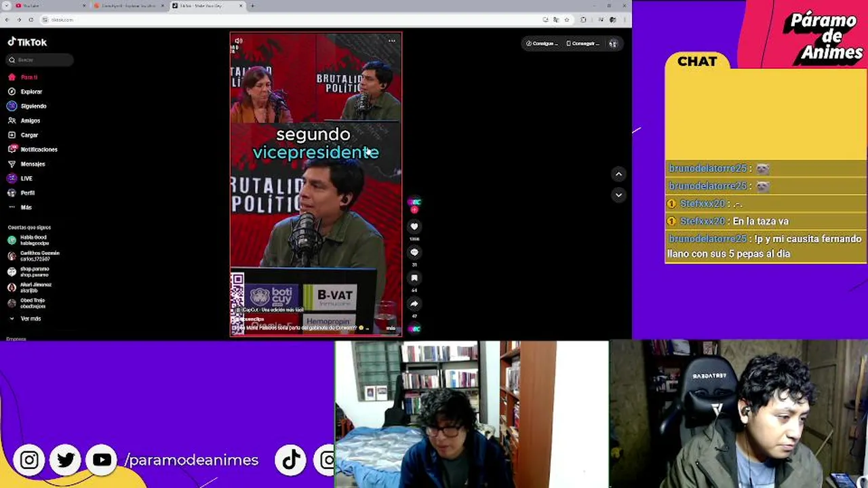The image size is (868, 488).
Task: Open the shop.paramo followed account
Action: point(28,272)
